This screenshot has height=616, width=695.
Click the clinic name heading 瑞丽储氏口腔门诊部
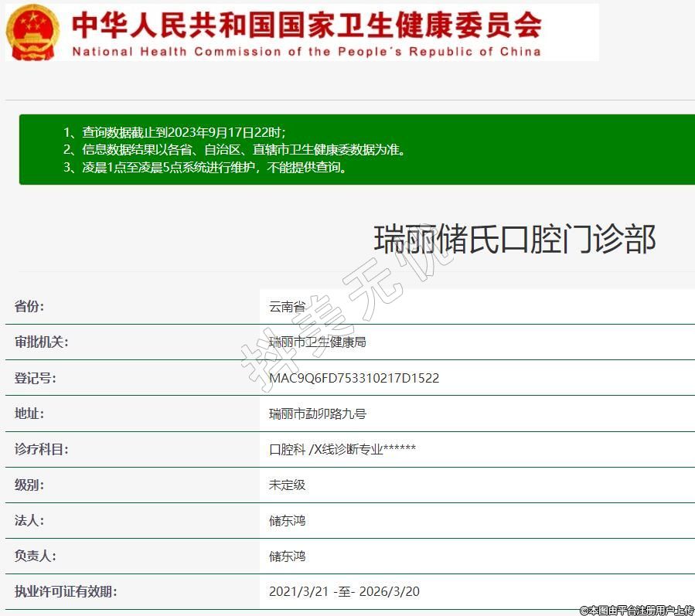515,238
